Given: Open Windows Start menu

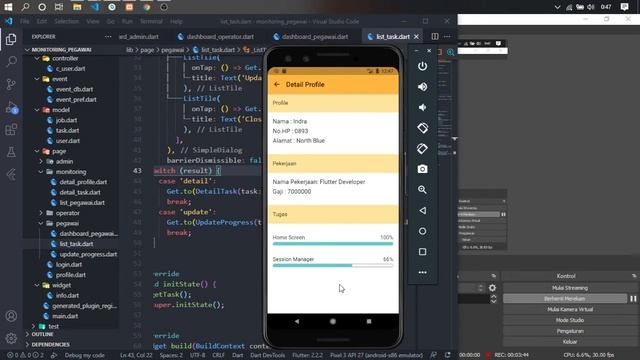Looking at the screenshot, I should tap(8, 7).
